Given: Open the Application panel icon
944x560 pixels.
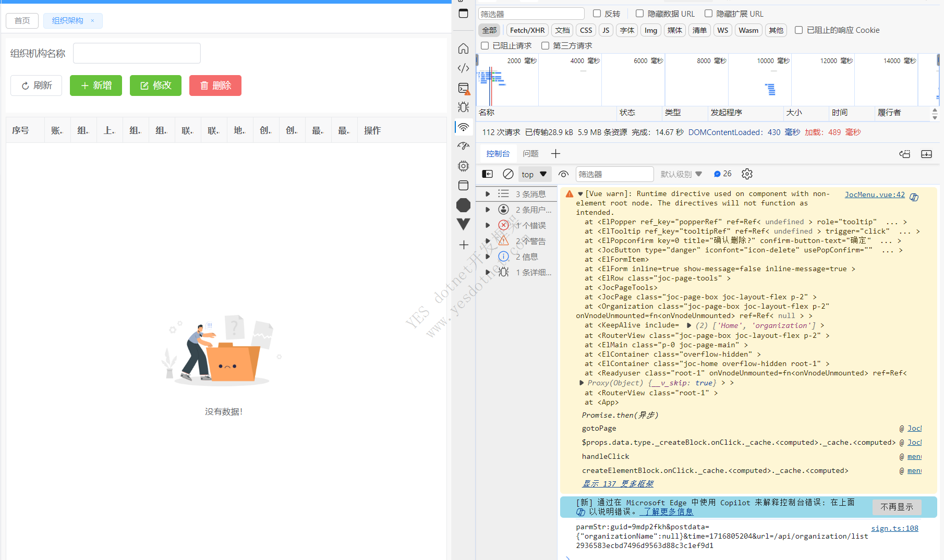Looking at the screenshot, I should pyautogui.click(x=463, y=185).
